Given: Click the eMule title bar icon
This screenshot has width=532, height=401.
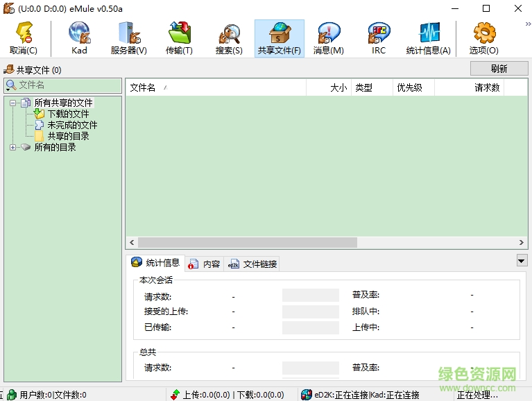Looking at the screenshot, I should [x=9, y=8].
